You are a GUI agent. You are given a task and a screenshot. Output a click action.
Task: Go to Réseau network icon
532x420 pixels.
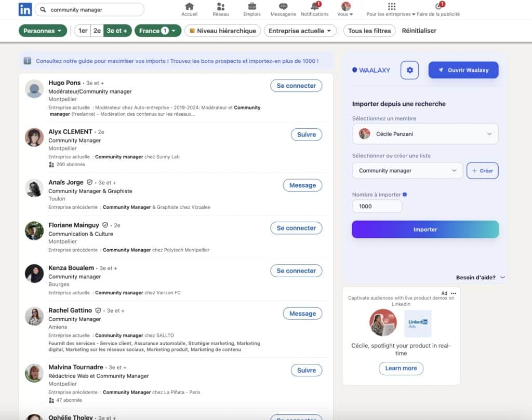point(220,7)
